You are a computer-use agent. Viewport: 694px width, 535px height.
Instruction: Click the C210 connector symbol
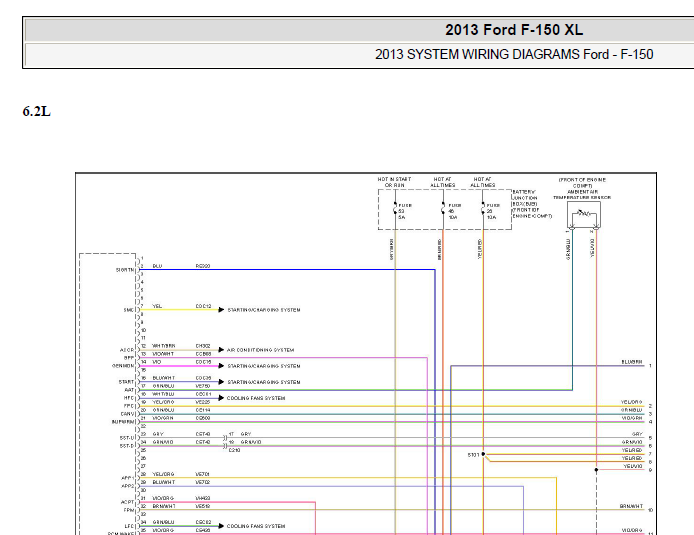point(225,442)
